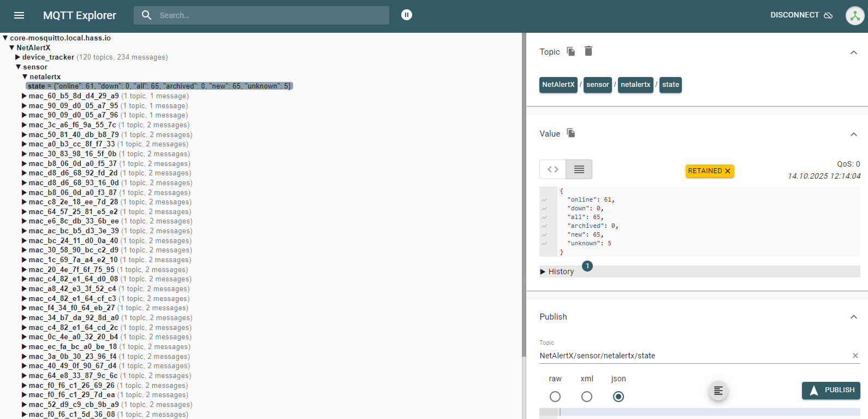Image resolution: width=868 pixels, height=419 pixels.
Task: Pause incoming message updates
Action: tap(407, 15)
